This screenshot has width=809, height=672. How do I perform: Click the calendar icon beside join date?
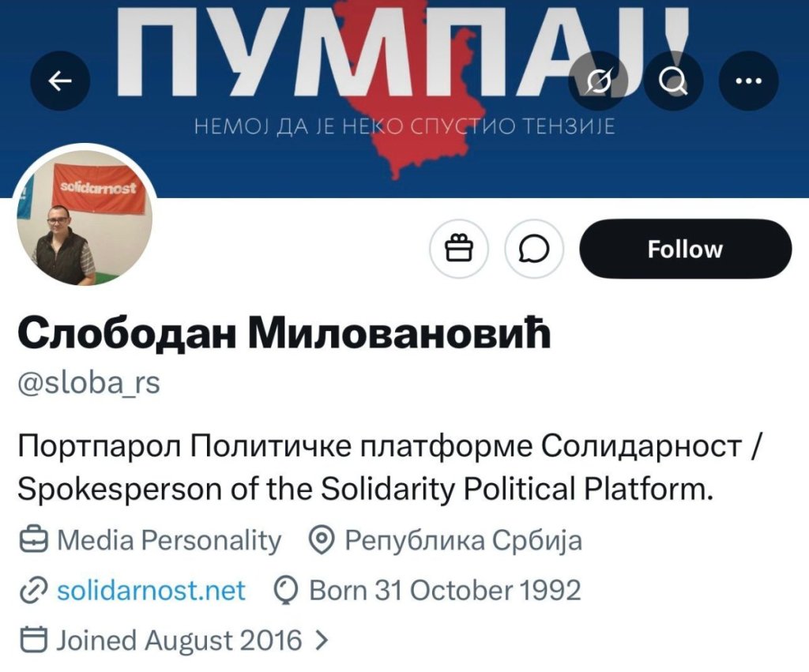tap(32, 640)
